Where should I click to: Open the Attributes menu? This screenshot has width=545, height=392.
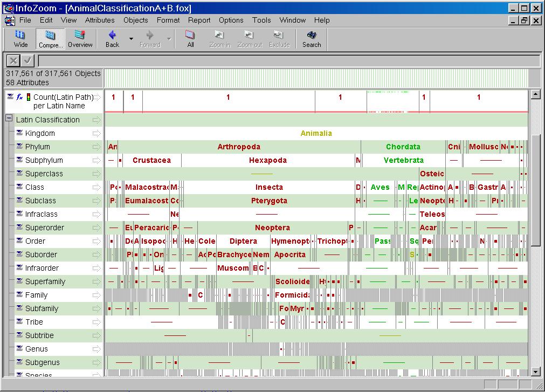[100, 20]
